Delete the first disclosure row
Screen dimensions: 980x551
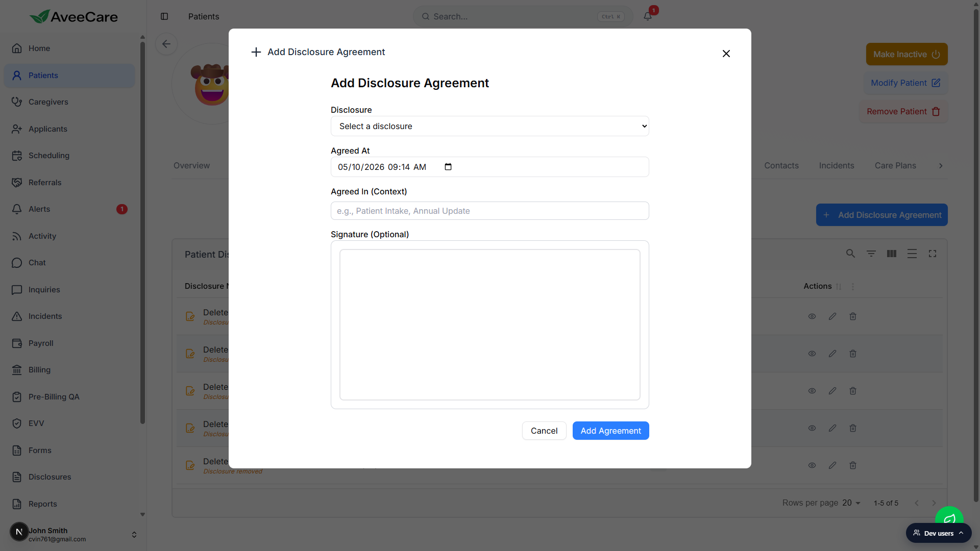[x=852, y=316]
